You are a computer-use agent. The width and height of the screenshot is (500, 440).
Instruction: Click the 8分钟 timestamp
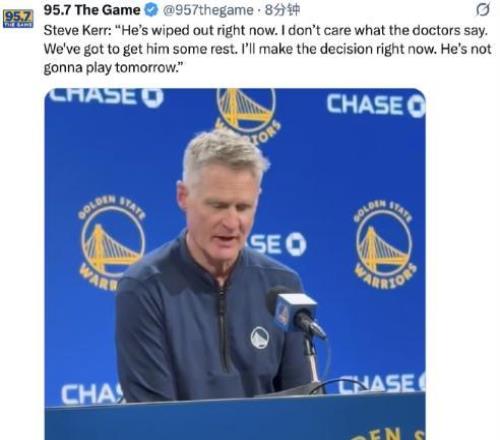point(282,10)
